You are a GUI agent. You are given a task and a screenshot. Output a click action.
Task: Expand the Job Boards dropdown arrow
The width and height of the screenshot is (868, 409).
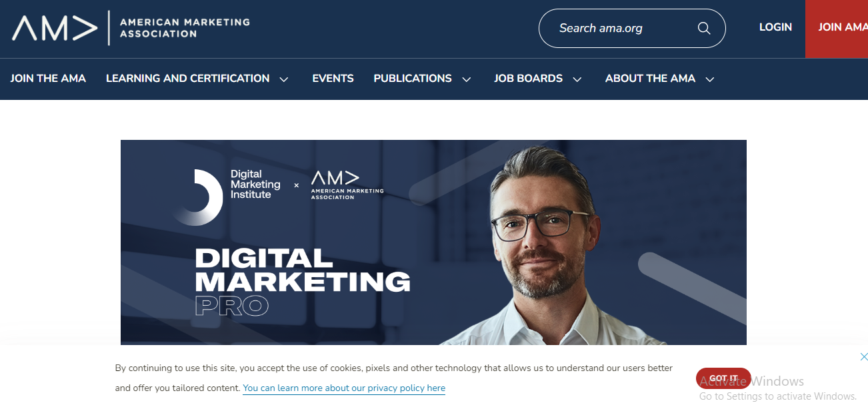click(x=577, y=79)
